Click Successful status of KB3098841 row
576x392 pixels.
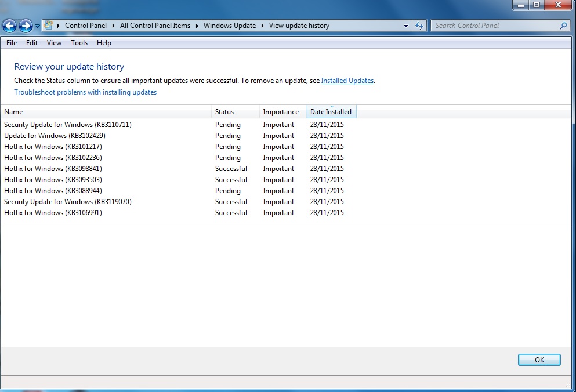[x=231, y=169]
